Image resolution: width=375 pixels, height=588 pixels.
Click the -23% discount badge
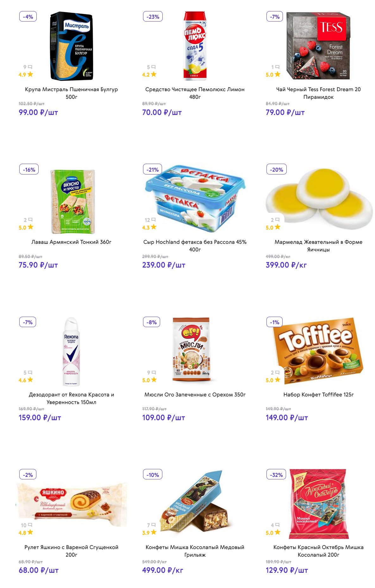click(x=153, y=16)
